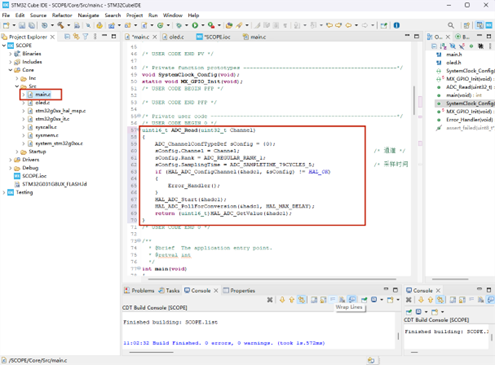Minimize the editor area
Image resolution: width=495 pixels, height=365 pixels.
[x=407, y=36]
